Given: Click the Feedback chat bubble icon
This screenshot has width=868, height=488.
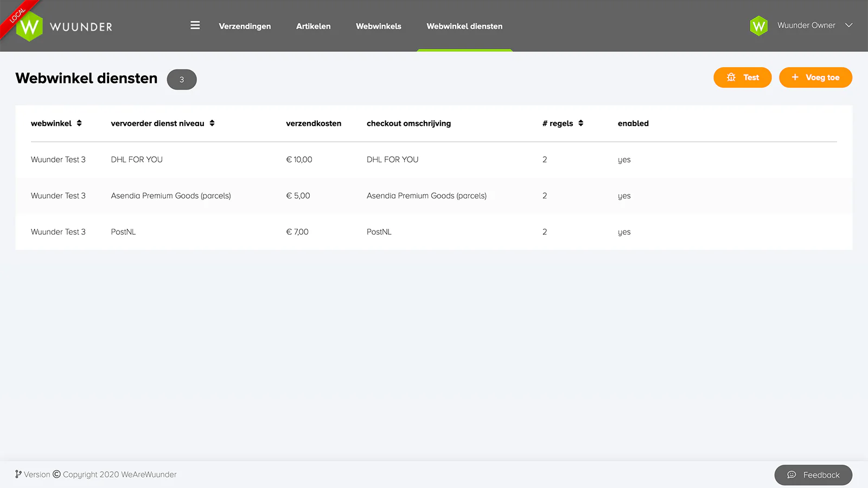Looking at the screenshot, I should [x=792, y=475].
